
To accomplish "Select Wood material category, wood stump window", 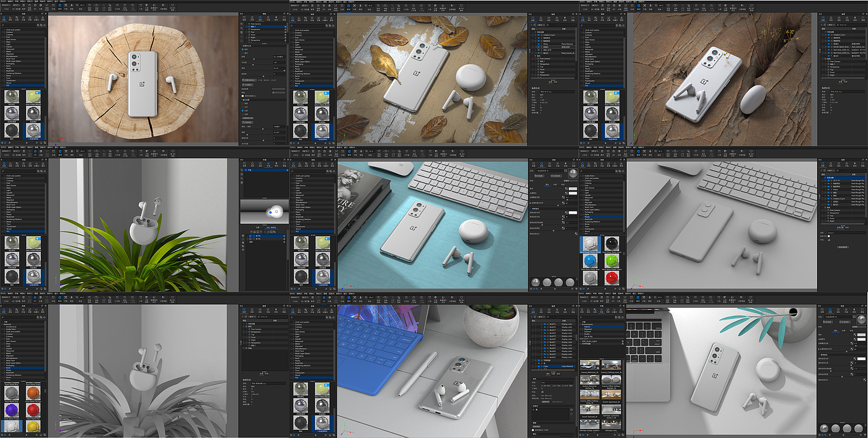I will (x=9, y=83).
